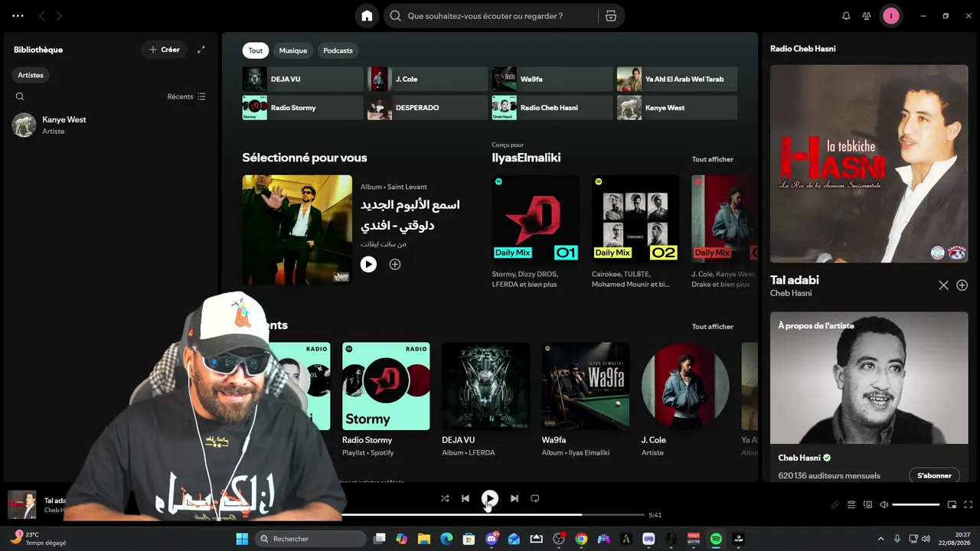Open the Radio Cheb Hasni shortcut tile
The width and height of the screenshot is (980, 551).
[x=552, y=107]
